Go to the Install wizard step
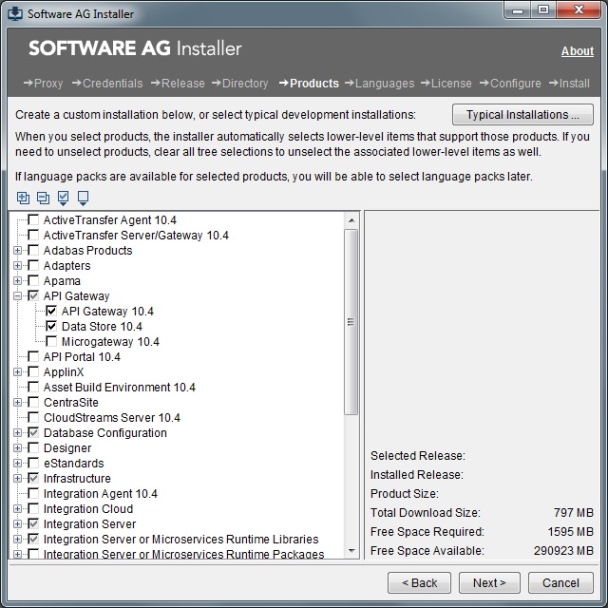Viewport: 608px width, 608px height. click(x=569, y=83)
